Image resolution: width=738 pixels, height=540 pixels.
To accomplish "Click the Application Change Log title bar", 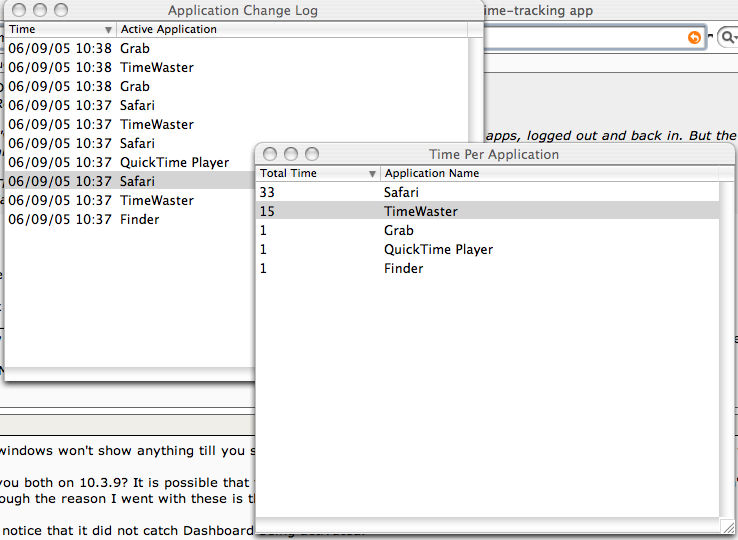I will point(243,10).
